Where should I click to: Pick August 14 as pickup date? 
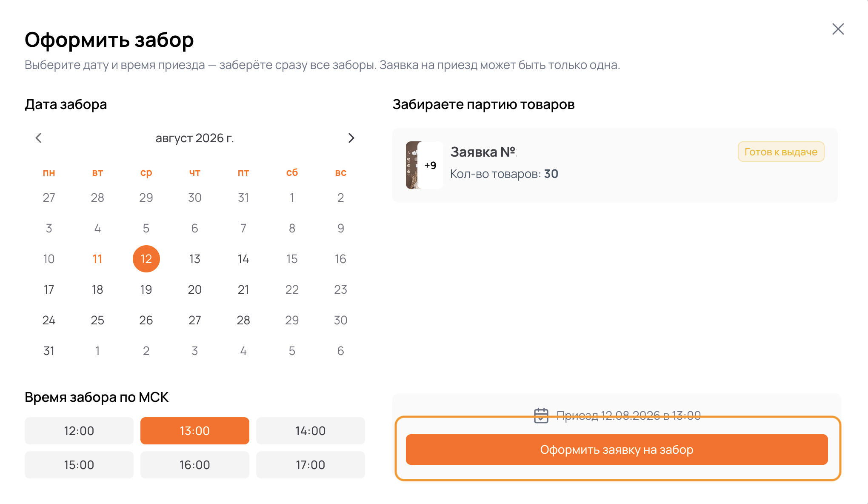[x=243, y=259]
